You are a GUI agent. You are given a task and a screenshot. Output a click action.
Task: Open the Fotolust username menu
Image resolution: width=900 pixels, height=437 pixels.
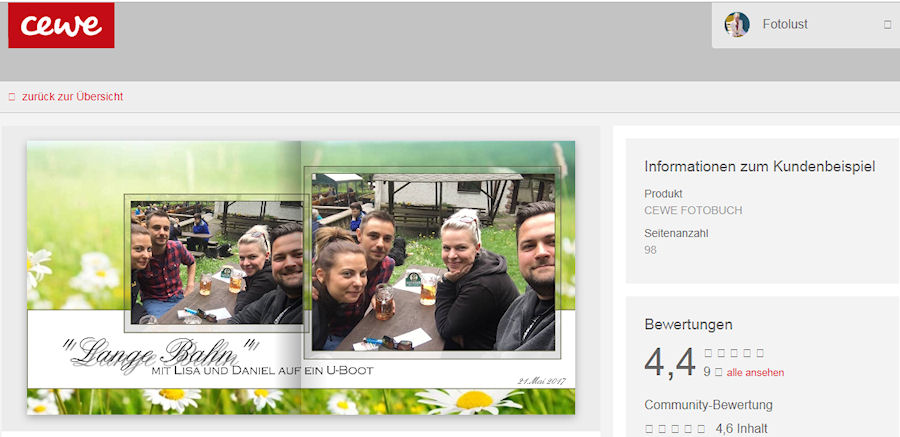785,25
